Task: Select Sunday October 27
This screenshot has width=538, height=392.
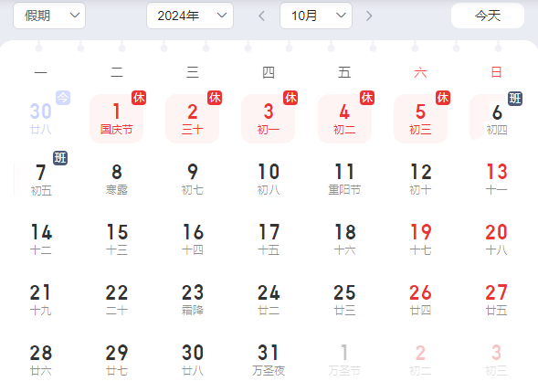Action: pos(496,300)
